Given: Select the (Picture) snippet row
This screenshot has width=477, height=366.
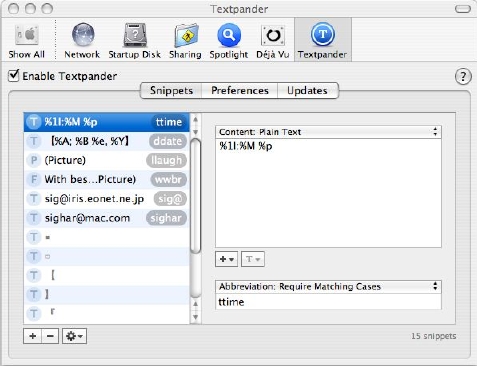Looking at the screenshot, I should tap(107, 160).
